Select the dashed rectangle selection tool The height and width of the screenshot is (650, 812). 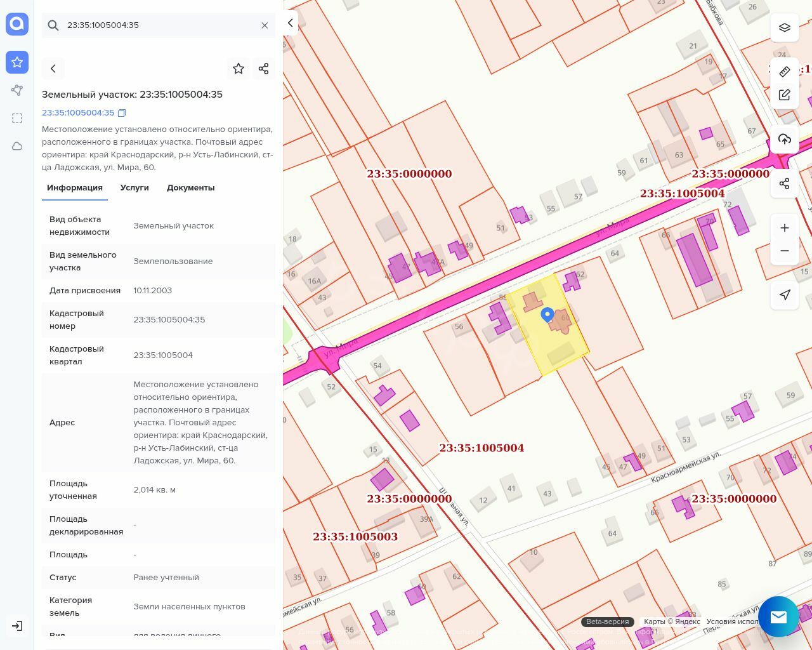coord(17,118)
